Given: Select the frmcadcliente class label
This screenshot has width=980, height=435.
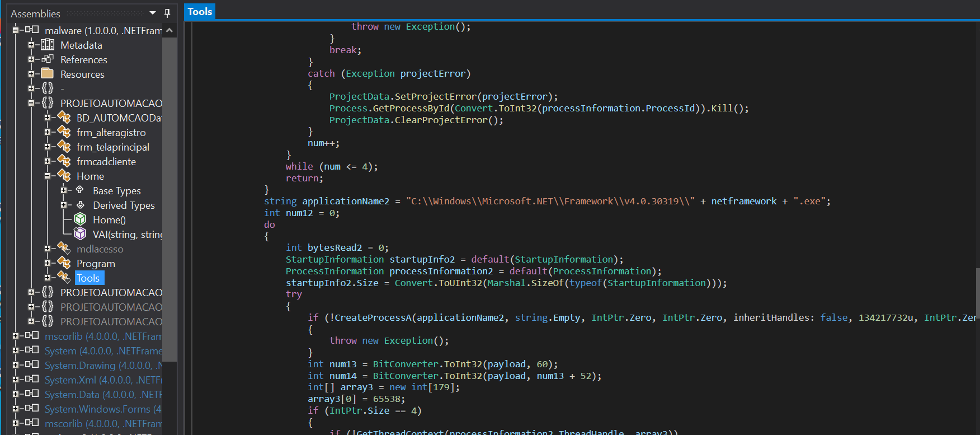Looking at the screenshot, I should (x=106, y=161).
